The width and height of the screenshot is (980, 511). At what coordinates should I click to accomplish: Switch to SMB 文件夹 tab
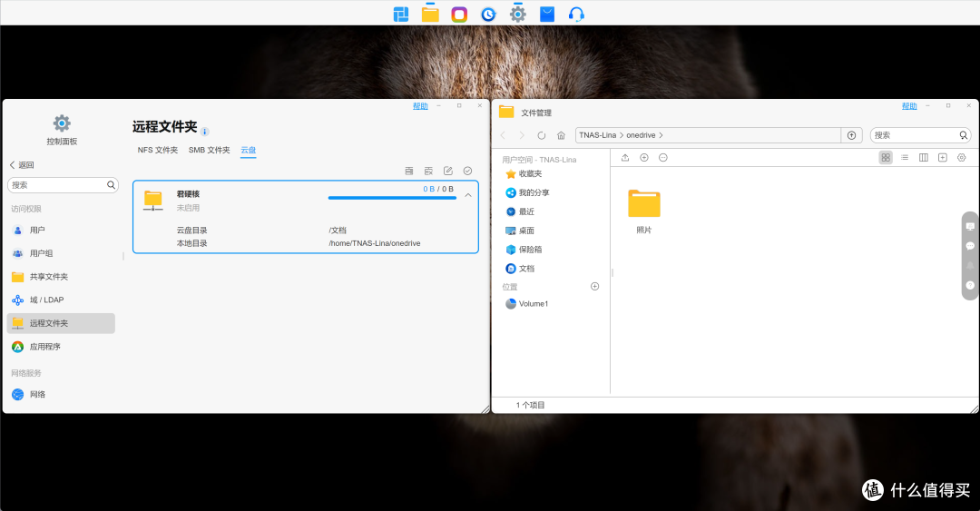(x=210, y=150)
